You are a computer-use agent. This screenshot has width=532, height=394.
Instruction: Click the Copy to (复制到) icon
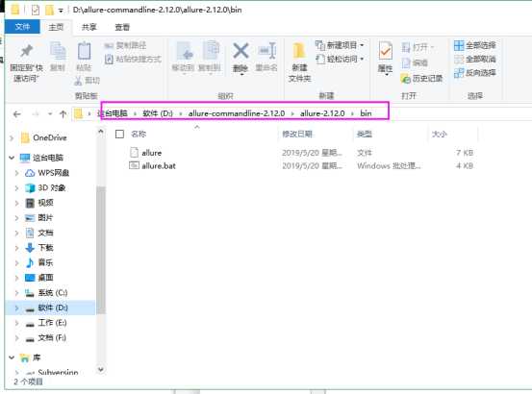pyautogui.click(x=211, y=51)
